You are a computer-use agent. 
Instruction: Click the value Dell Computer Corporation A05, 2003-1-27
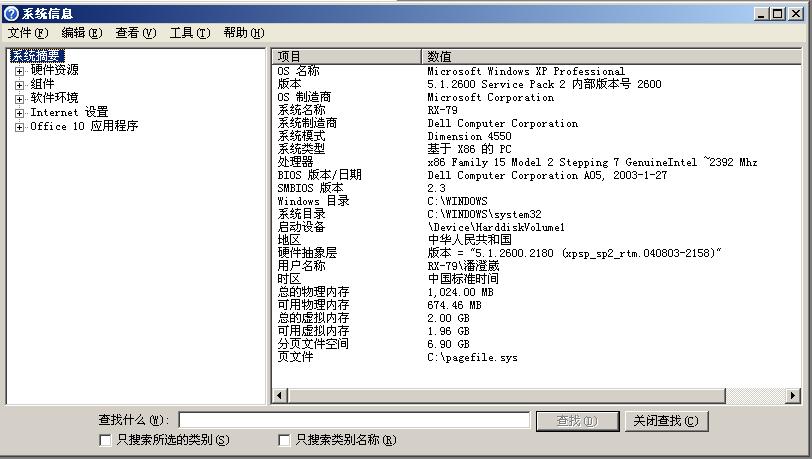tap(547, 176)
